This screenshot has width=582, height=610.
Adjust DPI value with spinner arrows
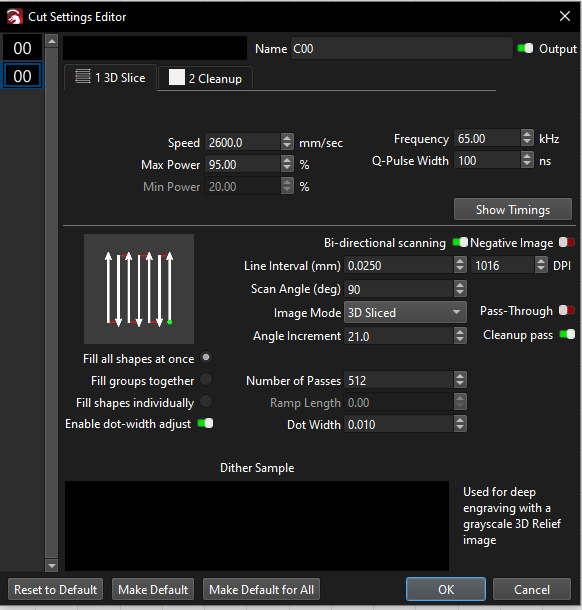click(x=541, y=265)
